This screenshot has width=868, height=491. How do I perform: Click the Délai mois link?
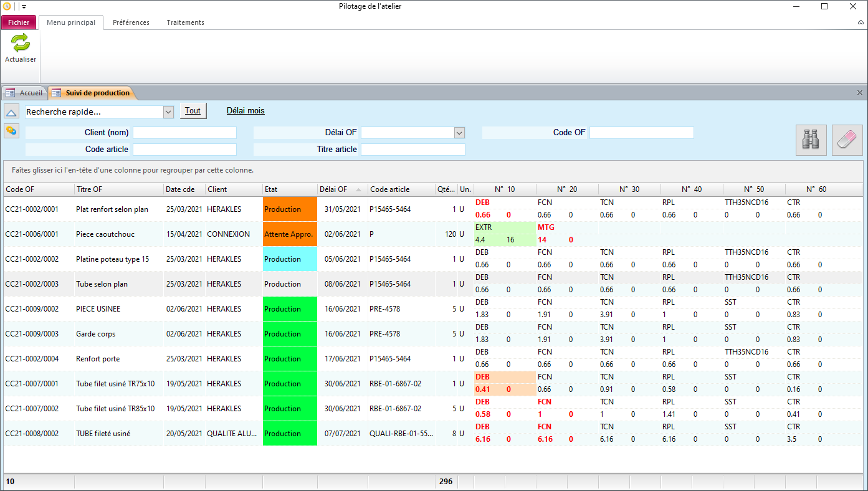[245, 111]
